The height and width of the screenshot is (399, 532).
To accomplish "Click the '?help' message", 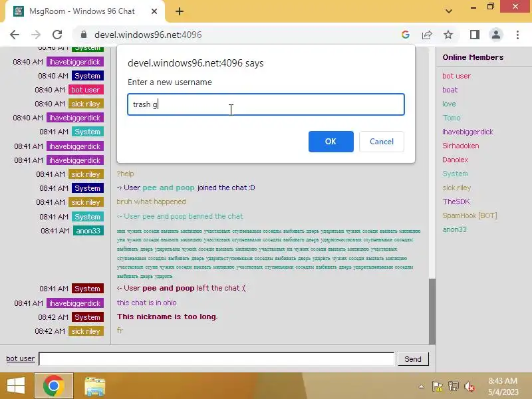I will pos(125,174).
